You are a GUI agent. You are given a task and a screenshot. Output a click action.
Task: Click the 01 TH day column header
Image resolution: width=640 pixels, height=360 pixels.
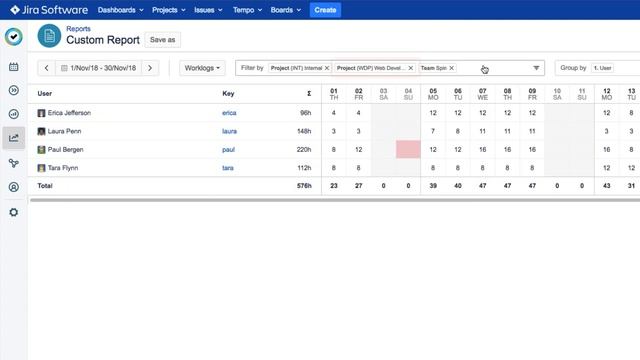coord(334,94)
